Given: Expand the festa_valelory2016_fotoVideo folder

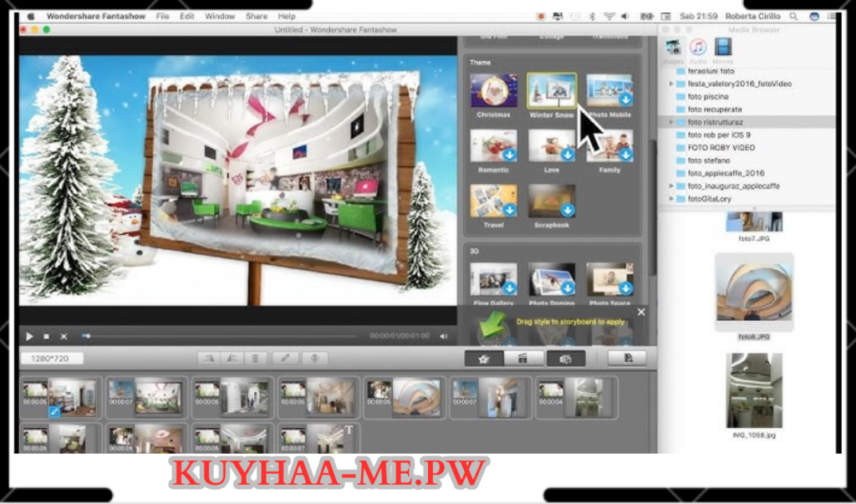Looking at the screenshot, I should tap(671, 84).
